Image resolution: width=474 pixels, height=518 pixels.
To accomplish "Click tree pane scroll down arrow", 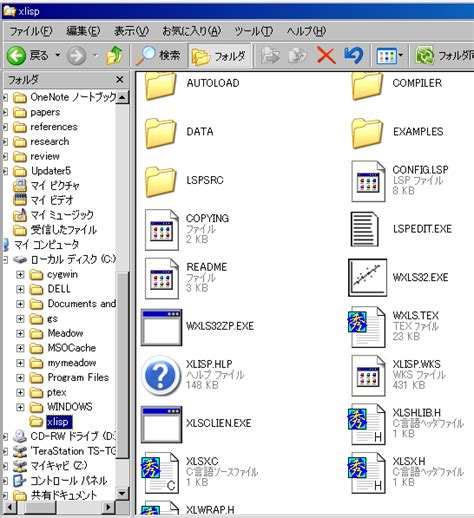I will tap(122, 493).
